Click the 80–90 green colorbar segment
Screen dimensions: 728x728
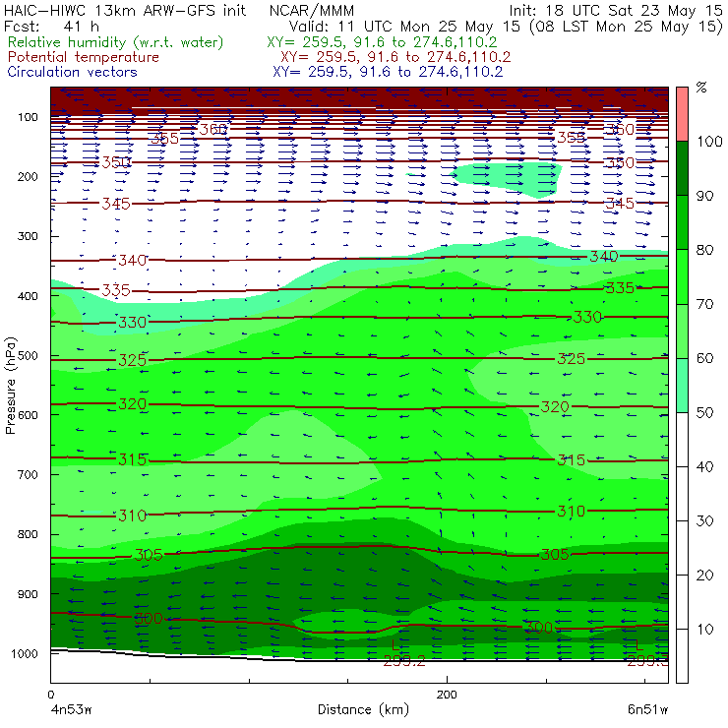tap(682, 222)
